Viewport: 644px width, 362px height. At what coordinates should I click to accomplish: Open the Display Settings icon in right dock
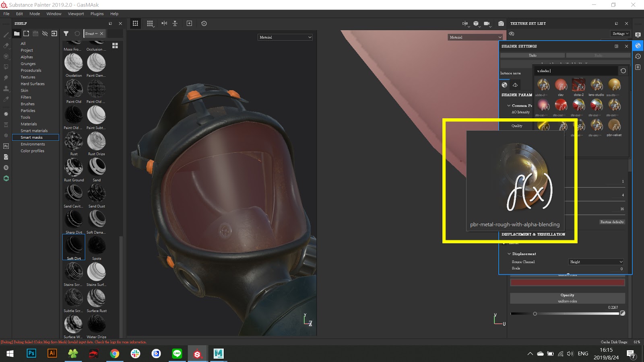(638, 35)
